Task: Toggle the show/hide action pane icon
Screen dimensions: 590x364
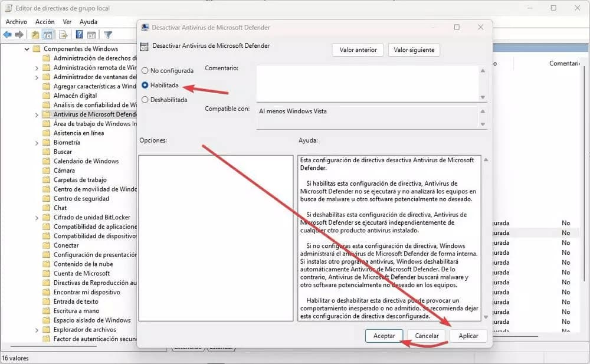Action: click(x=91, y=35)
